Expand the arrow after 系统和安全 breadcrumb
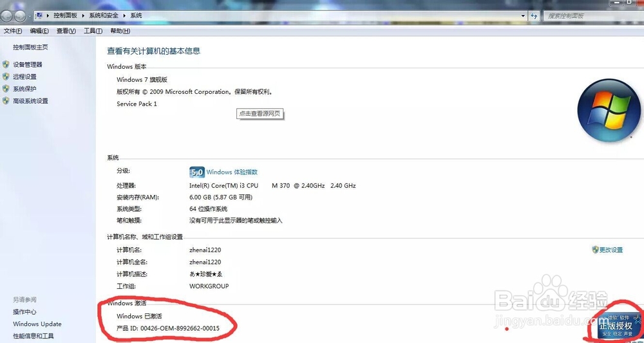 (x=125, y=15)
